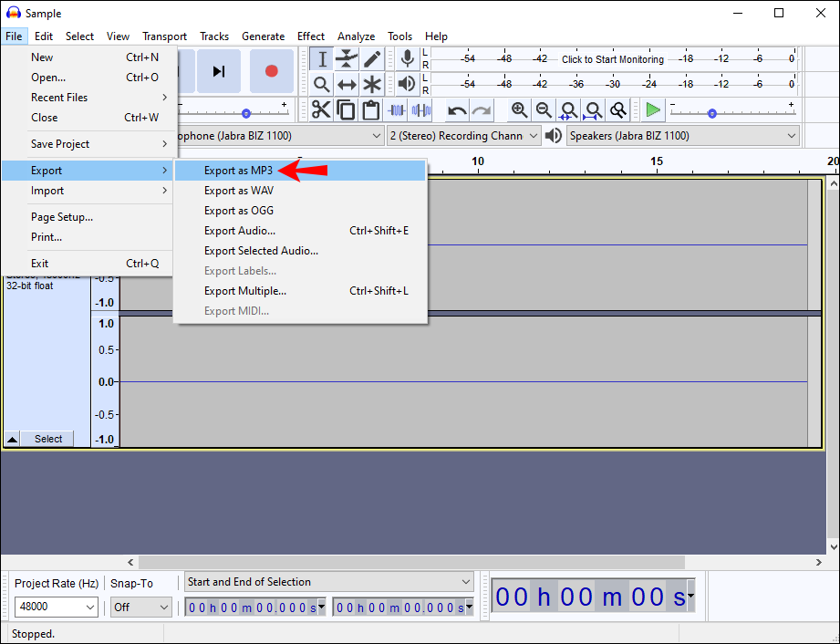
Task: Select the Multi-Tool asterisk icon
Action: tap(372, 85)
